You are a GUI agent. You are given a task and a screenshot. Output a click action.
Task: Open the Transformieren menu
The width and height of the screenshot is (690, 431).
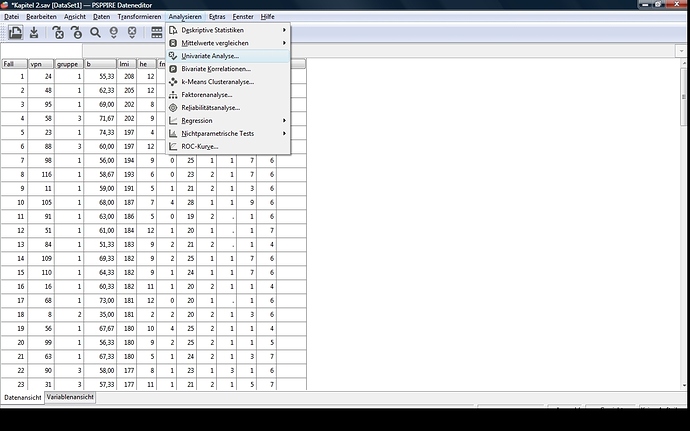click(139, 17)
